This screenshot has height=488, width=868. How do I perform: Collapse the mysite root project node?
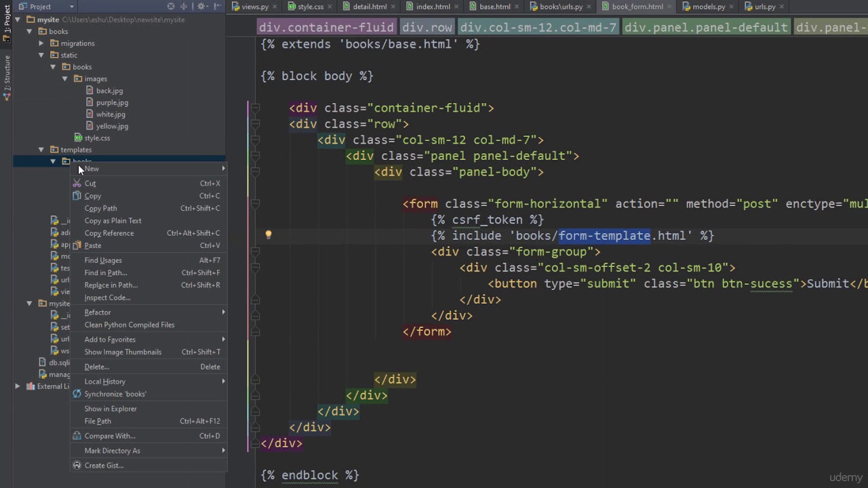pos(18,20)
